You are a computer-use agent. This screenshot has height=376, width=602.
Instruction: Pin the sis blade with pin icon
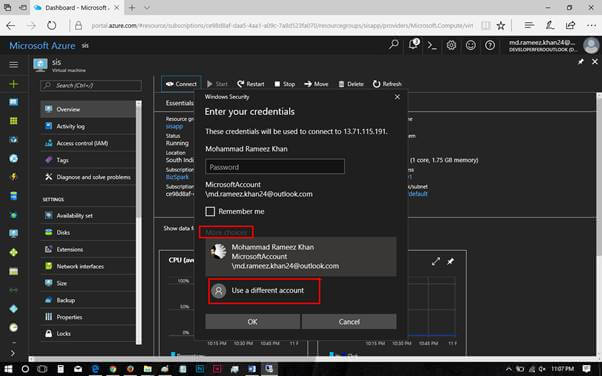[x=581, y=61]
